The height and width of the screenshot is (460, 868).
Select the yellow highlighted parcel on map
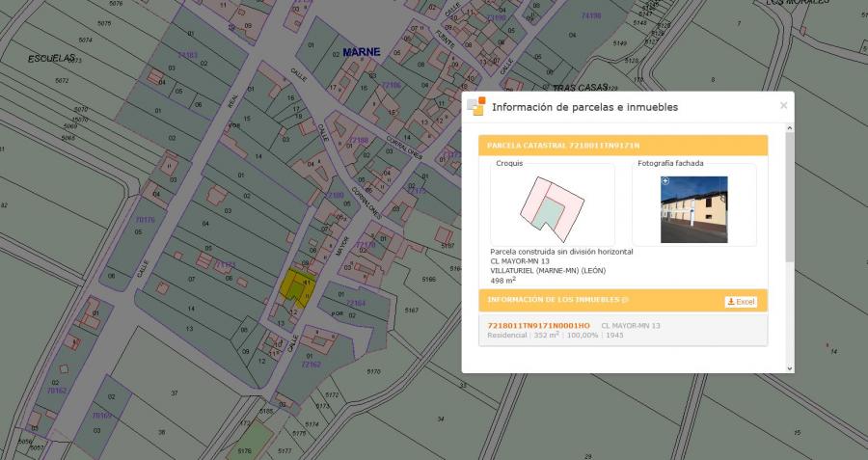click(294, 287)
